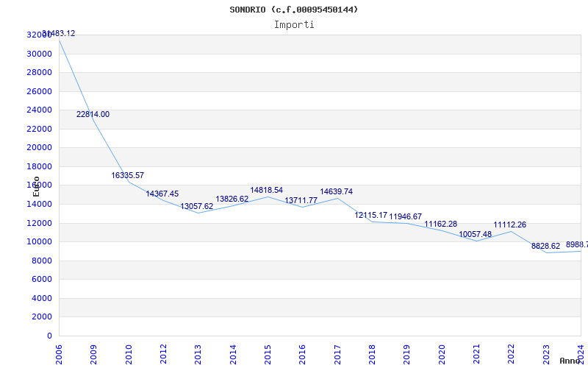588x368 pixels.
Task: Click the data label 31483.12
Action: coord(59,33)
